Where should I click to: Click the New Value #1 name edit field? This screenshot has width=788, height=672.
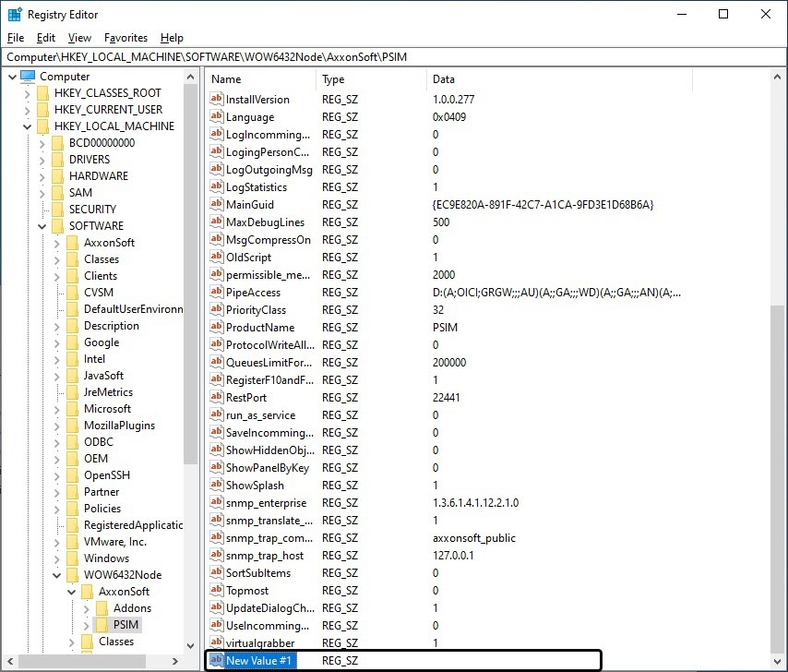[x=260, y=661]
